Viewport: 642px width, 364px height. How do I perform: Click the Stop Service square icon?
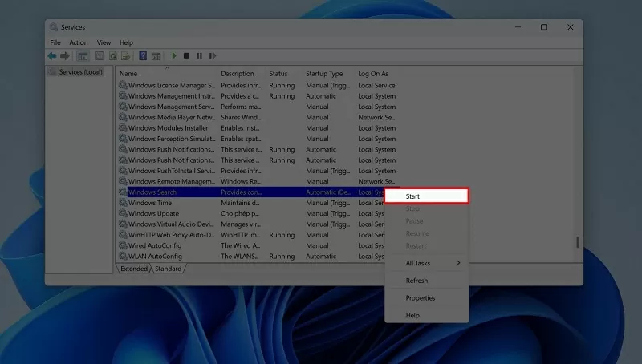coord(186,56)
